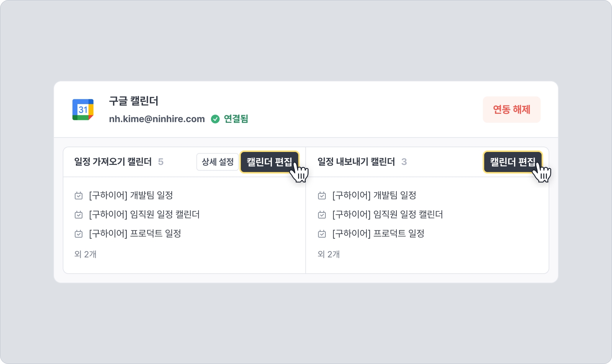Viewport: 612px width, 364px height.
Task: Click calendar icon beside import 개발팀 일정
Action: (78, 196)
